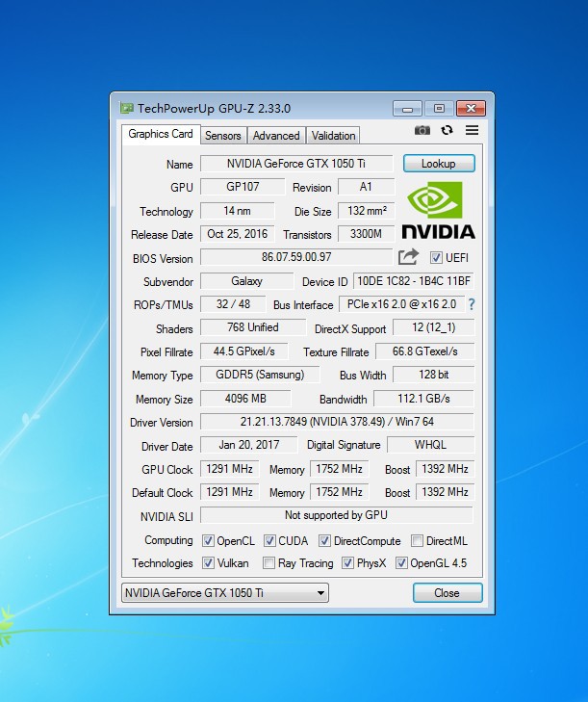
Task: Click the Name field NVIDIA GeForce GTX 1050 Ti
Action: click(x=296, y=164)
